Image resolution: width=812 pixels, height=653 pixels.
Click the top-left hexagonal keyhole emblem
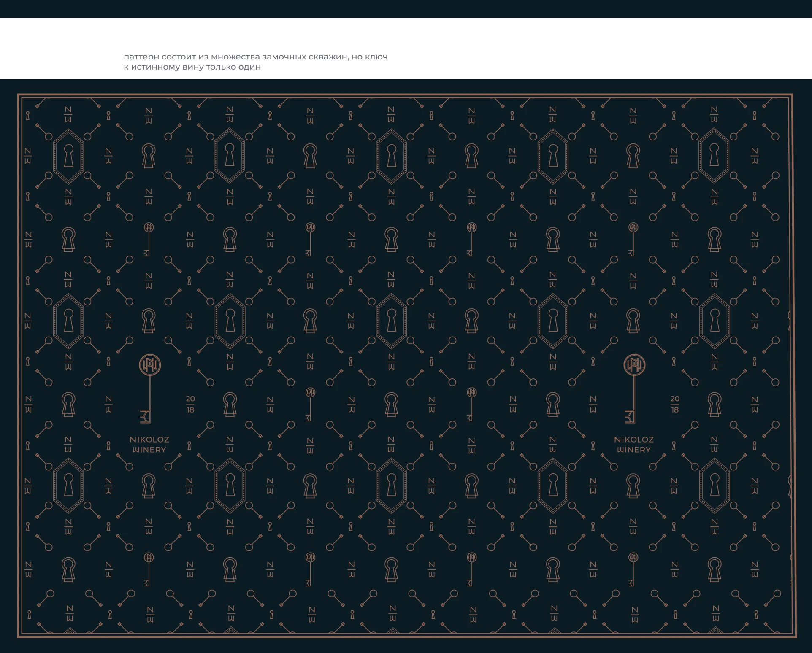tap(68, 156)
